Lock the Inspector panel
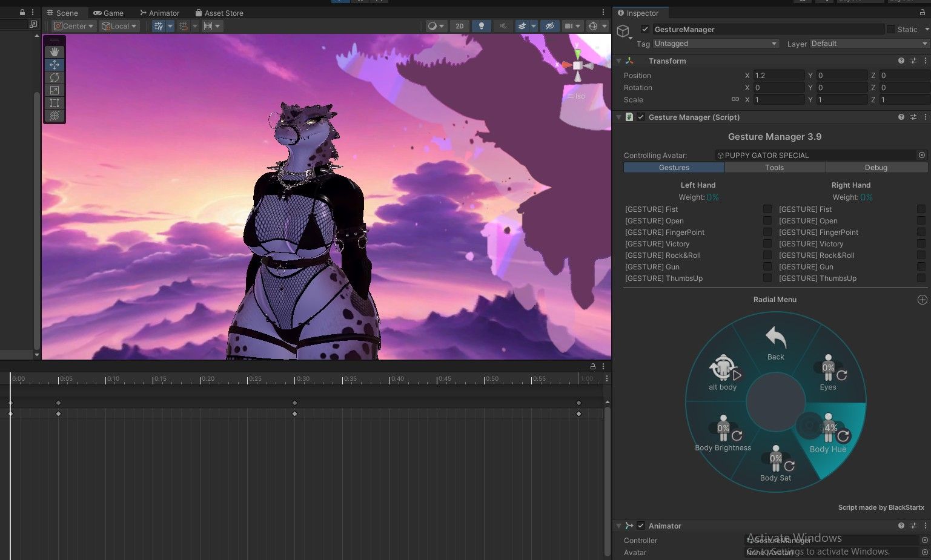 [923, 13]
